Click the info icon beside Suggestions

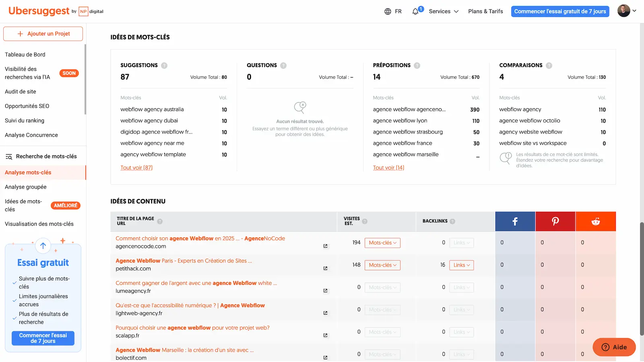tap(164, 66)
